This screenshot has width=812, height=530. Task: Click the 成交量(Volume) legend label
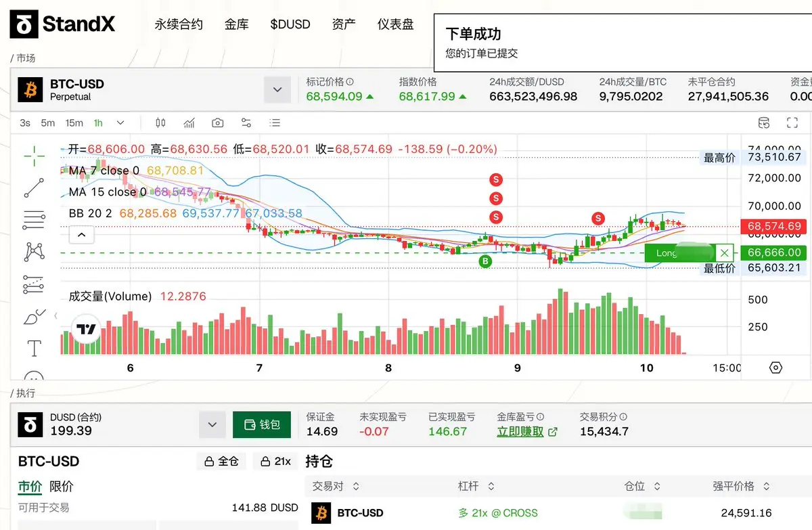point(110,296)
